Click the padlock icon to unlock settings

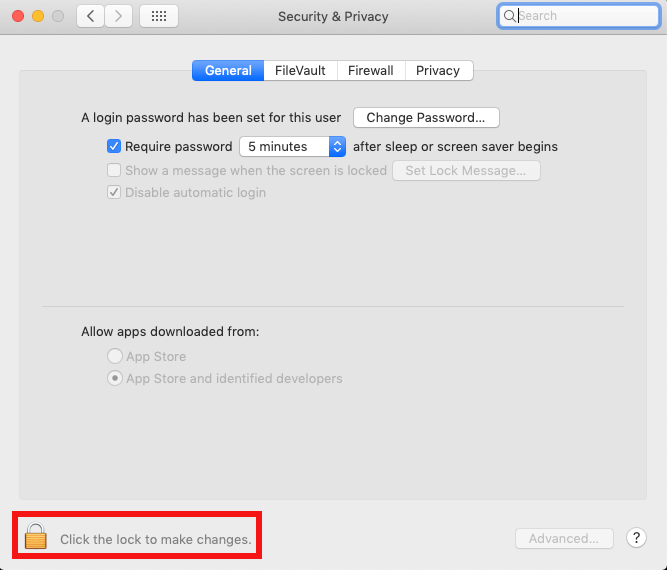point(36,536)
